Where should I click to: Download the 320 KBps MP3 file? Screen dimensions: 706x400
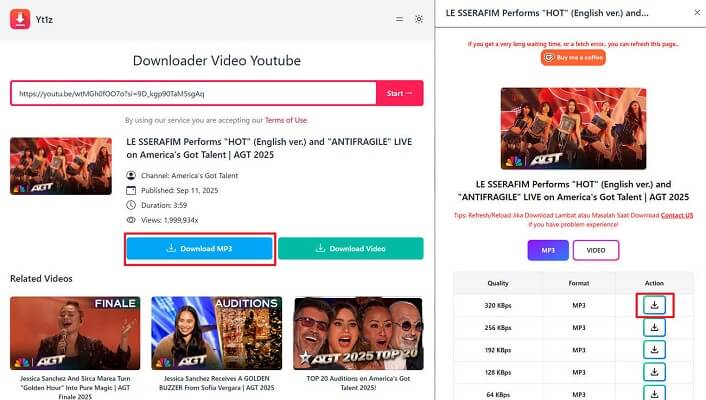654,305
